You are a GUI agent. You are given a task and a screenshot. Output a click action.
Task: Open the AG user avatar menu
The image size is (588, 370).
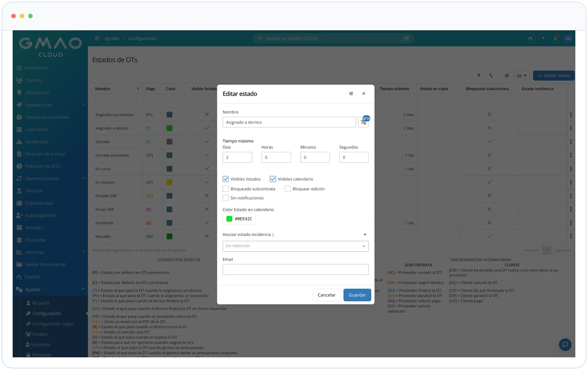[x=568, y=38]
